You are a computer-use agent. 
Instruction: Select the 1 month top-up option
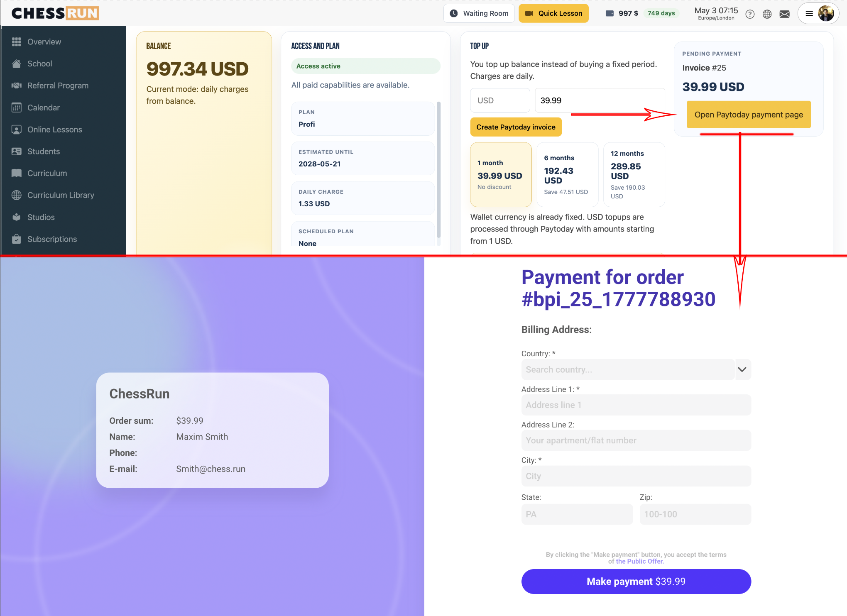point(501,175)
